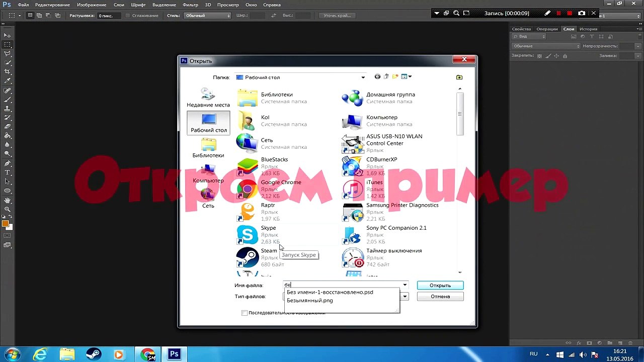This screenshot has width=644, height=362.
Task: Open the Вид filter dropdown in Слои panel
Action: 529,37
